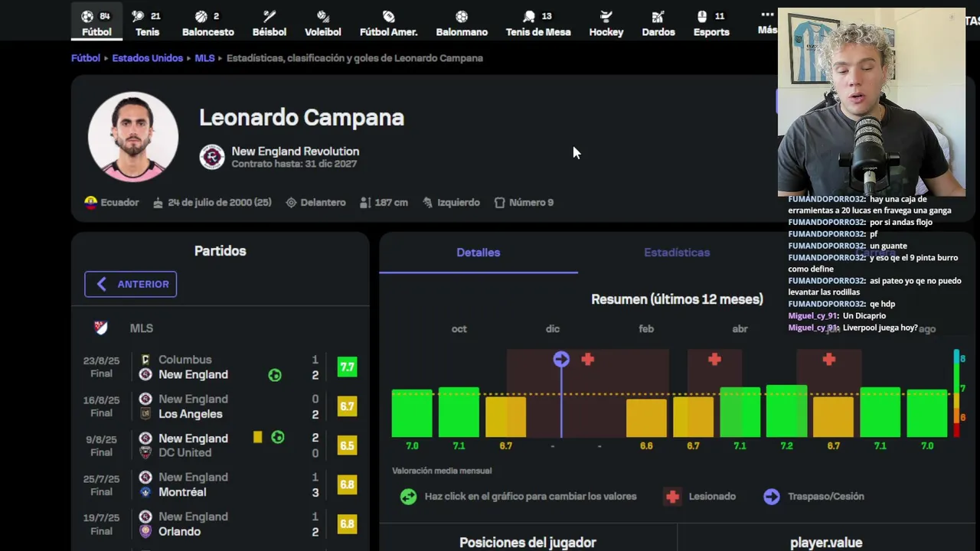Open the Voleibol sport tab
Viewport: 980px width, 551px height.
click(x=323, y=24)
